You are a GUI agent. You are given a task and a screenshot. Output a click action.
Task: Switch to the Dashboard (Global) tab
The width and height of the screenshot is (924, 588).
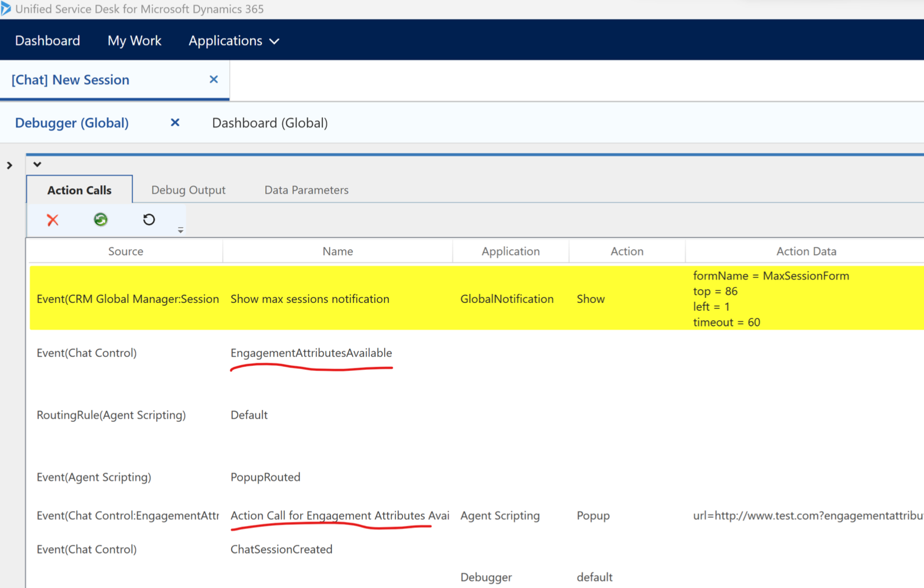click(x=270, y=123)
